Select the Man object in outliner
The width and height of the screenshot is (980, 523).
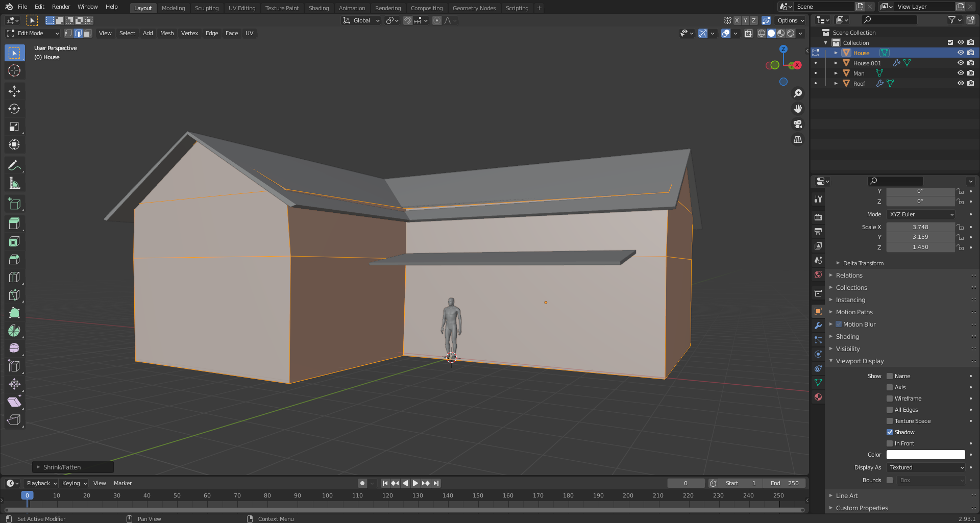859,73
